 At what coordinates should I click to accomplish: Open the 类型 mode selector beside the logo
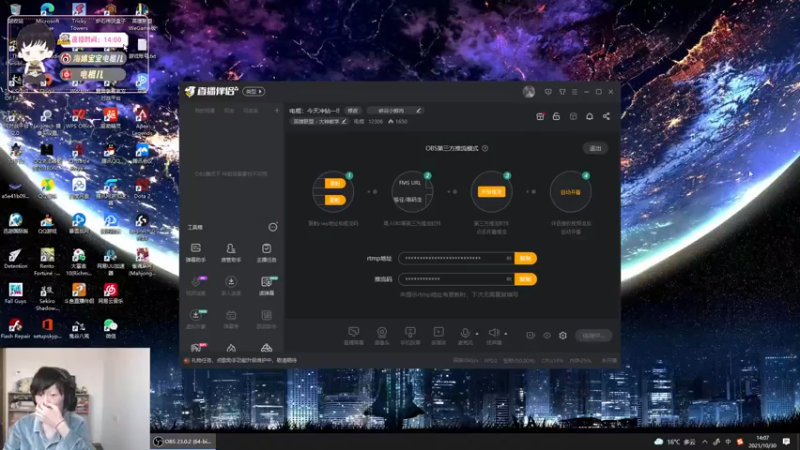pyautogui.click(x=254, y=91)
